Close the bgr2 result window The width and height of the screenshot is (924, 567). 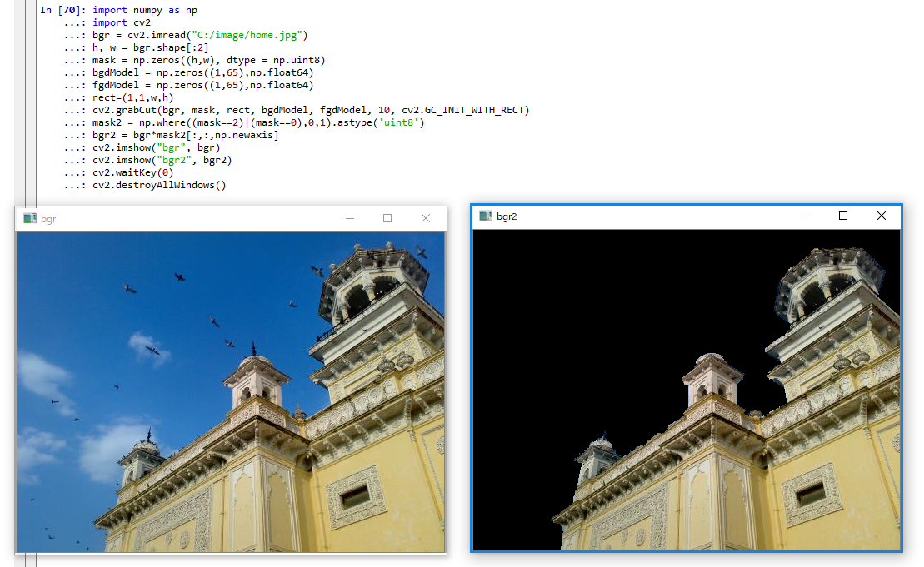(882, 216)
